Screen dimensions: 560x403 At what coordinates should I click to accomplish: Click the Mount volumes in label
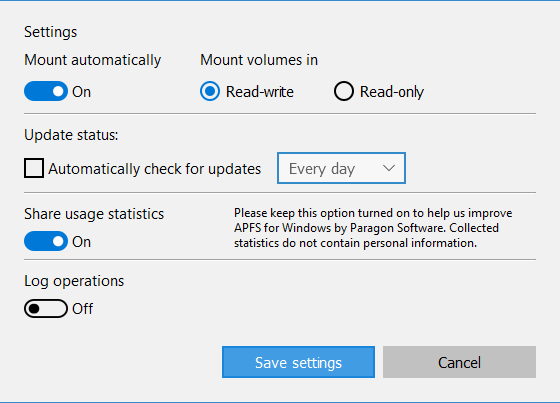pos(259,60)
